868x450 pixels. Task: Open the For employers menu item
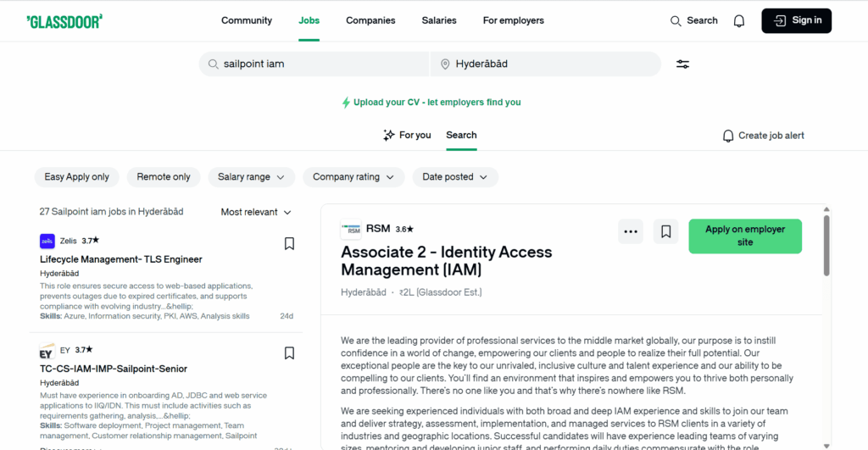tap(513, 20)
